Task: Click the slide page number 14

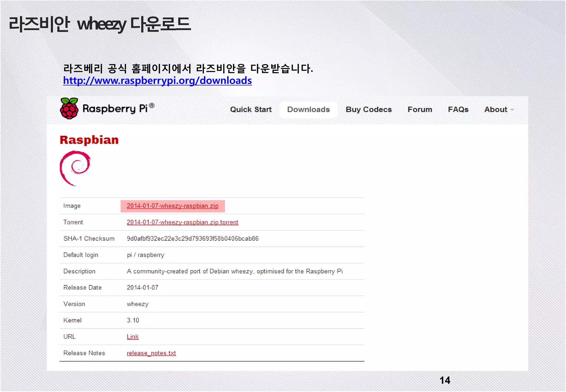Action: click(445, 380)
